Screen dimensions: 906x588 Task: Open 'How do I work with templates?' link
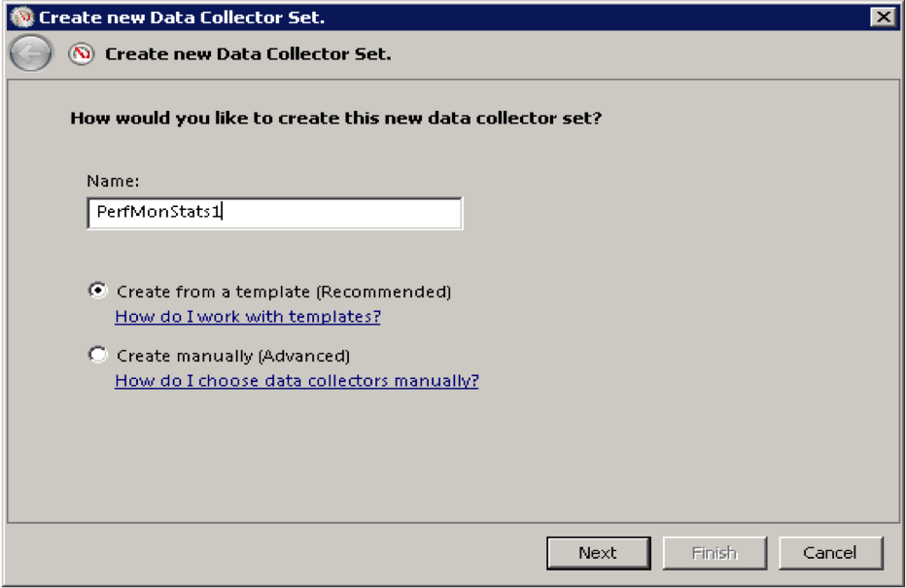click(247, 317)
